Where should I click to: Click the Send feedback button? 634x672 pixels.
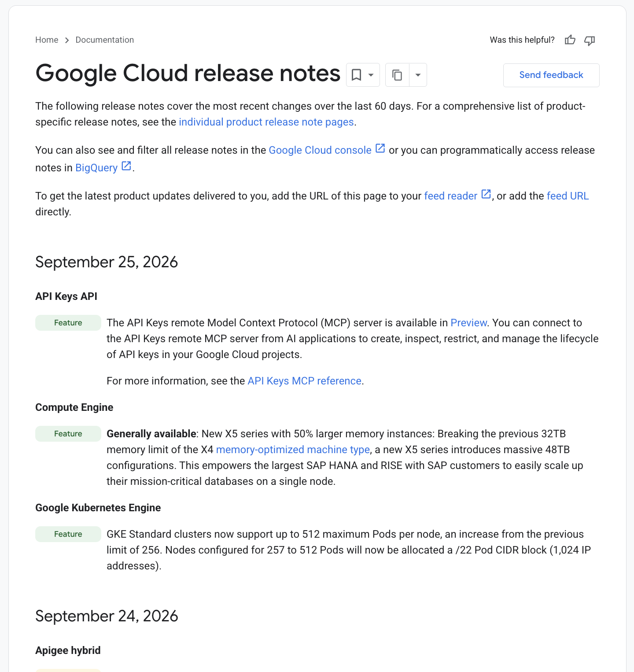pyautogui.click(x=551, y=75)
